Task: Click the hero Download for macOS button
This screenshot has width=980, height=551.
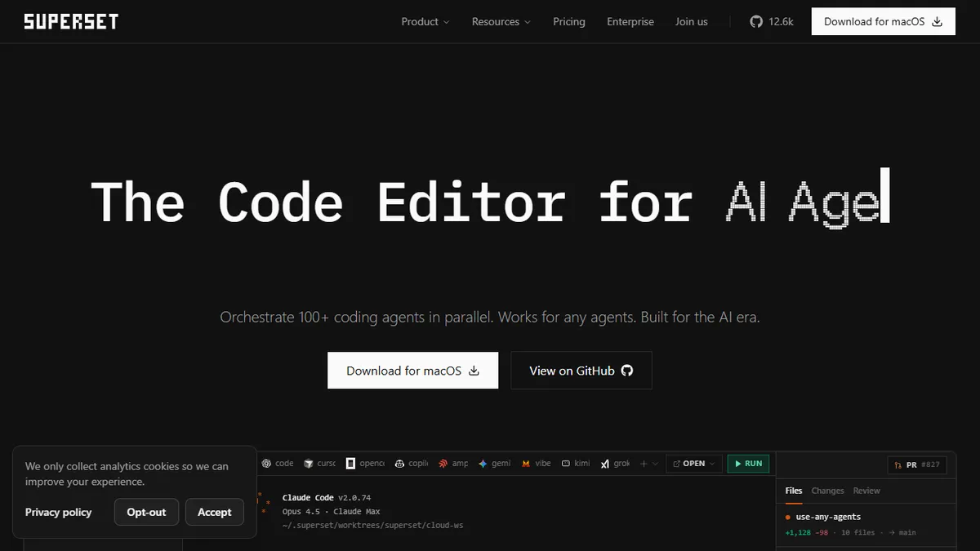Action: pyautogui.click(x=412, y=371)
